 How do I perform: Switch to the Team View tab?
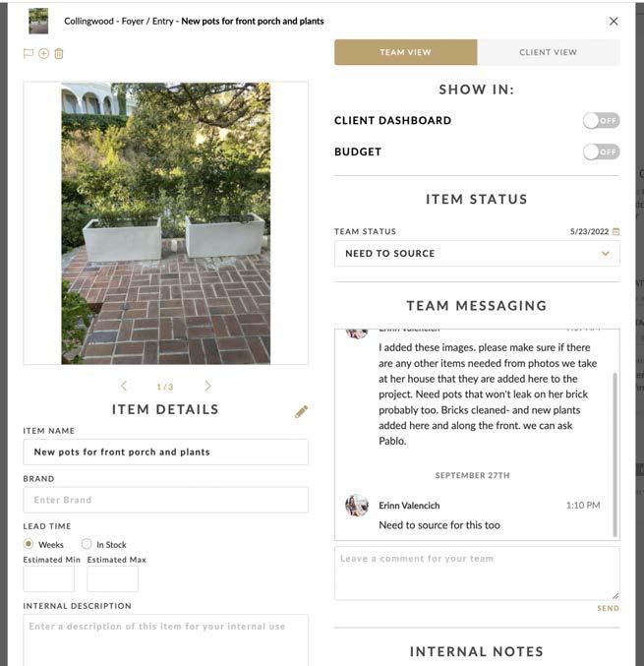405,52
